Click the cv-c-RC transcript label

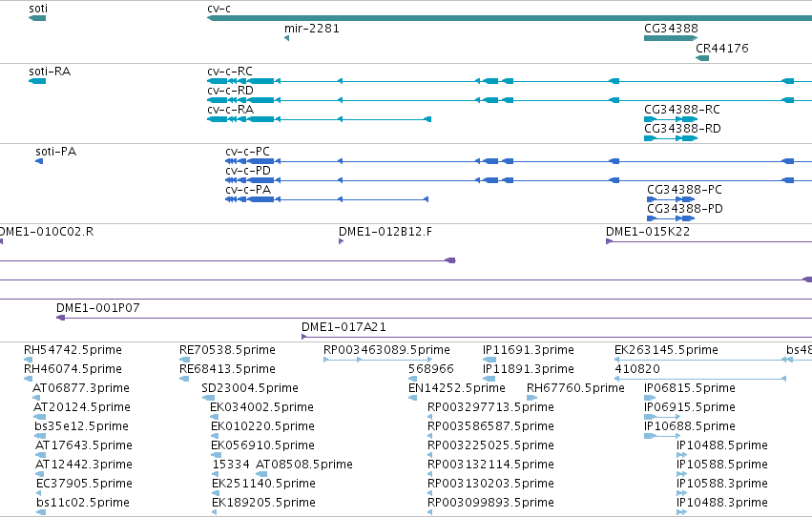(x=230, y=72)
